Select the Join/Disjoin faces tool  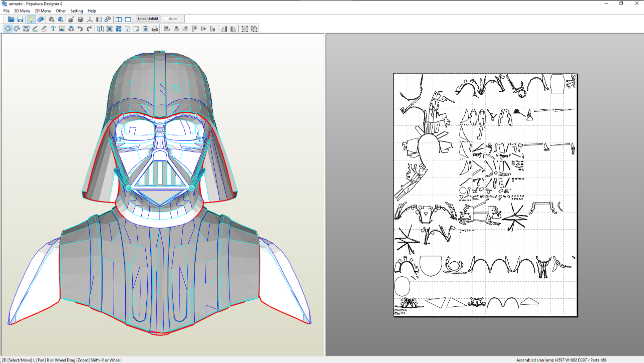tap(26, 29)
